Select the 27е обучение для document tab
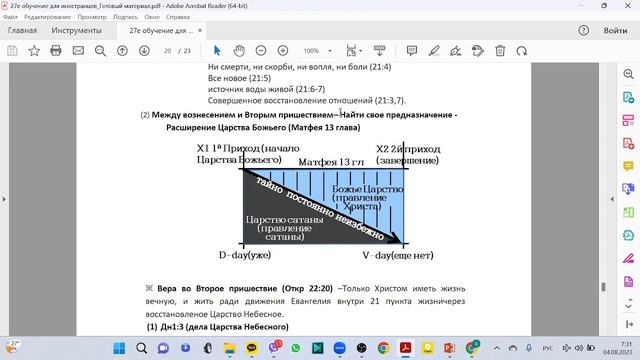The height and width of the screenshot is (360, 640). point(161,31)
